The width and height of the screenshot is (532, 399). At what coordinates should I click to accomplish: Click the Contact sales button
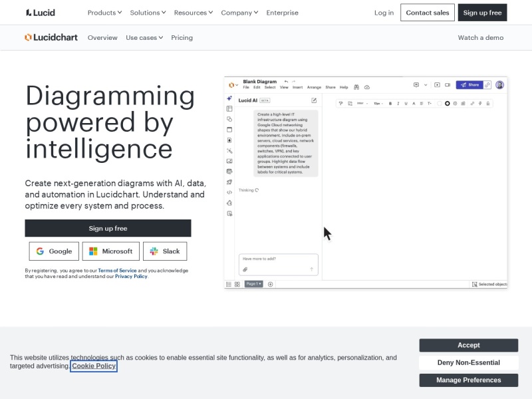click(x=428, y=13)
